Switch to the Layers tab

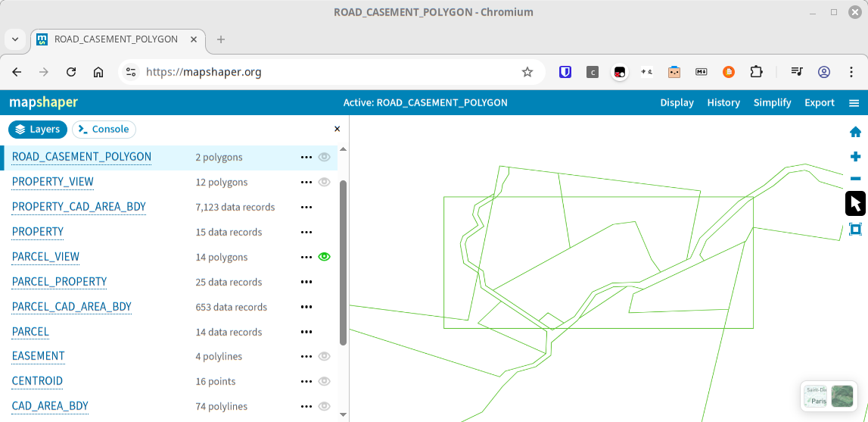38,130
